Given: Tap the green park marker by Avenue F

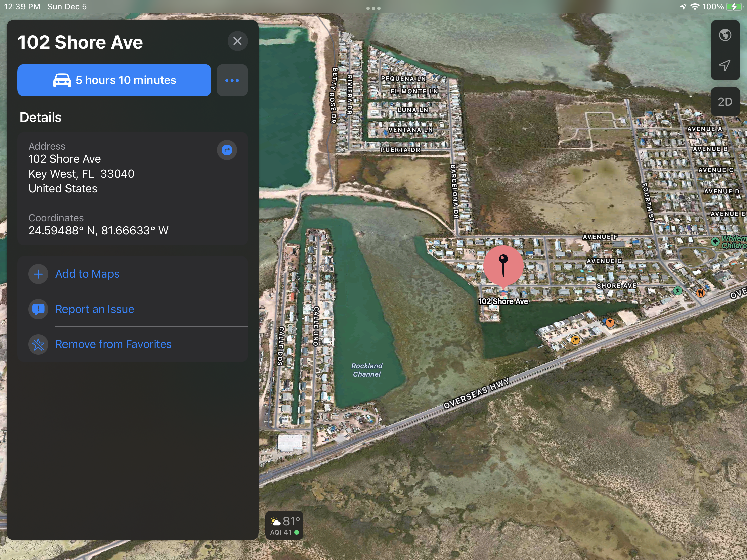Looking at the screenshot, I should [x=715, y=242].
